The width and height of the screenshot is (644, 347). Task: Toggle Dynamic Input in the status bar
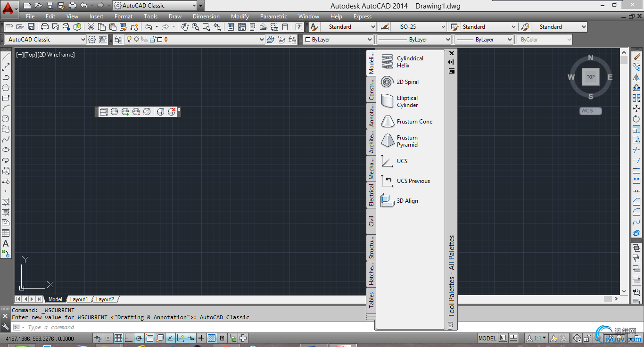tap(191, 338)
